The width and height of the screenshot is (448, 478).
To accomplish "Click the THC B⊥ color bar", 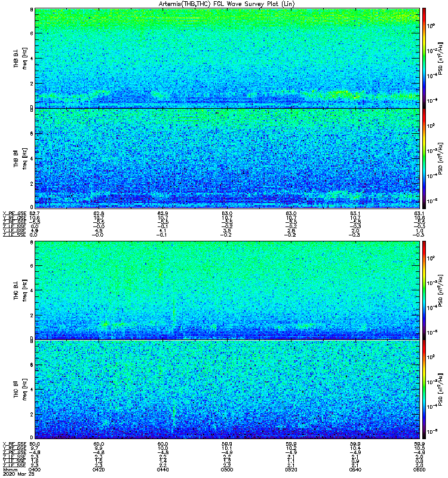I will click(424, 290).
